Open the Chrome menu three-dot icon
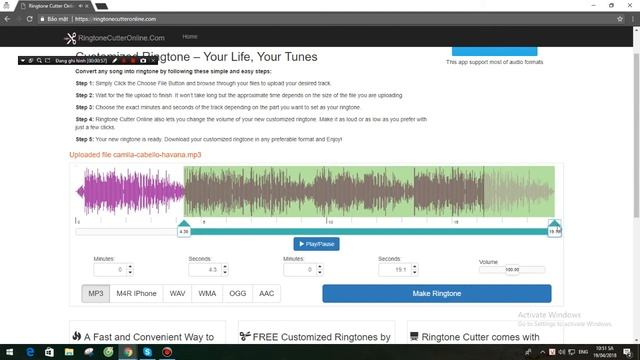This screenshot has height=360, width=640. (633, 19)
